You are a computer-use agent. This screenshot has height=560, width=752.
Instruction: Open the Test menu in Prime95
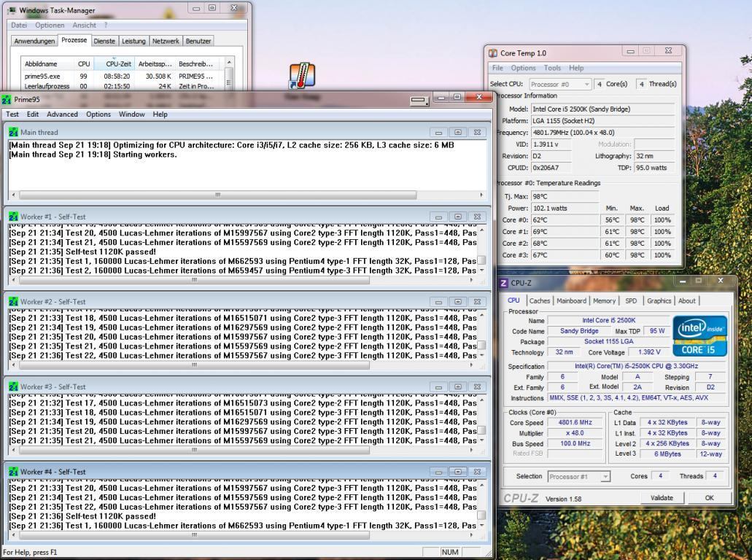[x=12, y=114]
